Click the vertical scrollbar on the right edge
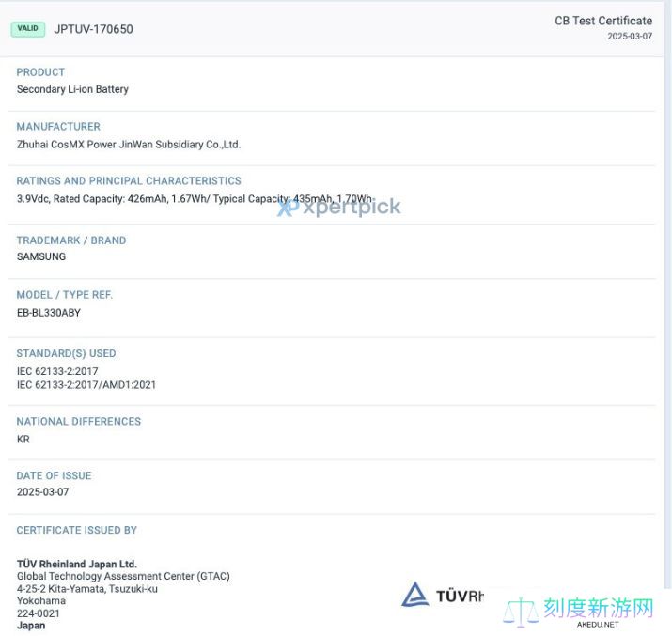 (667, 296)
